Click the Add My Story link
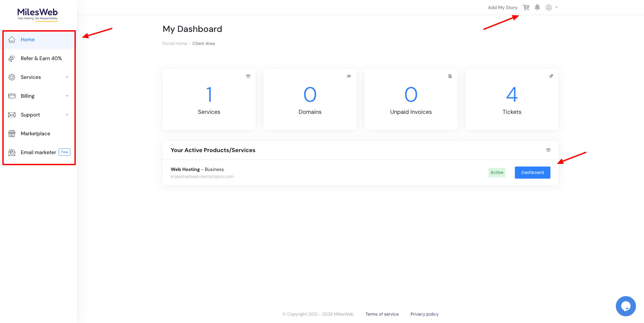The width and height of the screenshot is (644, 323). click(502, 7)
